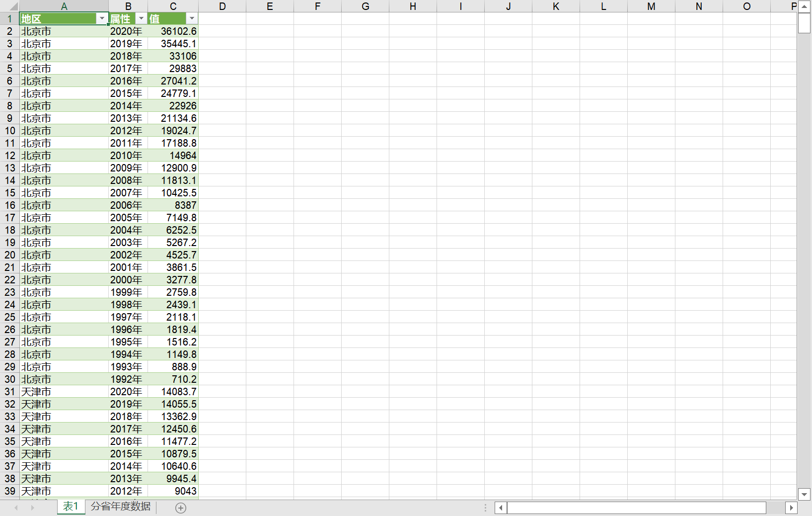Select cell with value 9945.4
The width and height of the screenshot is (812, 516).
tap(173, 479)
